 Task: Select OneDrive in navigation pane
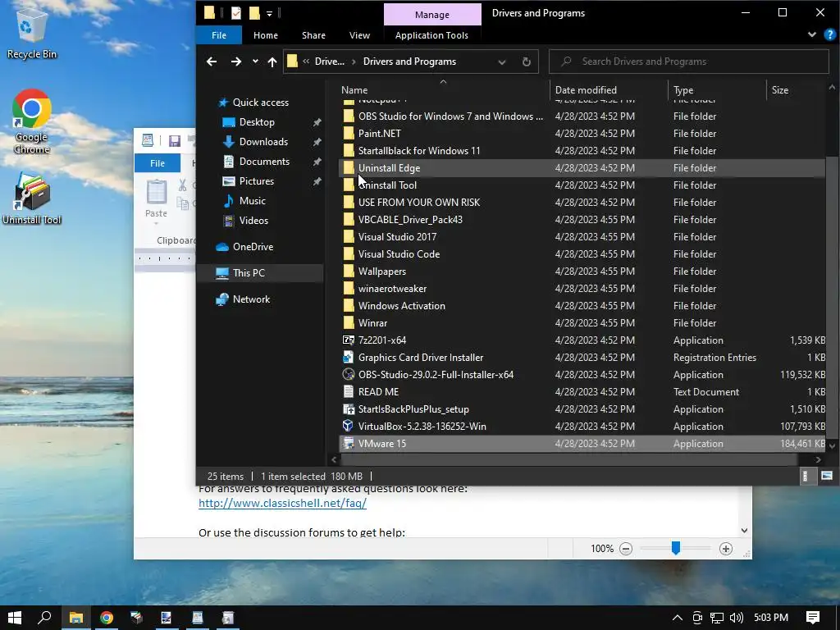(253, 247)
